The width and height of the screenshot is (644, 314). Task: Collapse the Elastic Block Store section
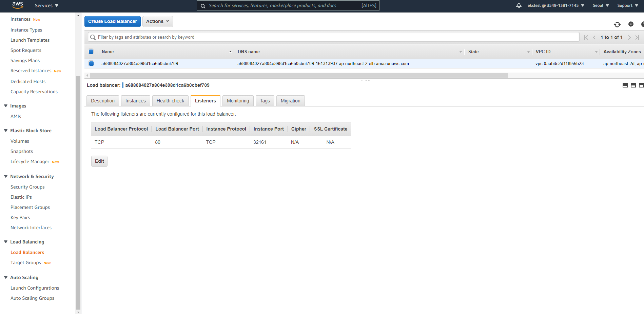point(6,131)
